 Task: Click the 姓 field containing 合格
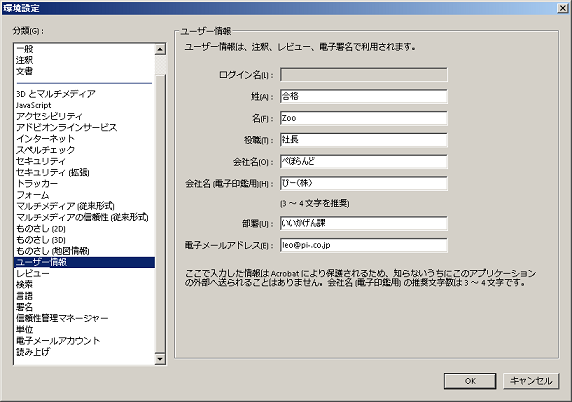click(364, 96)
